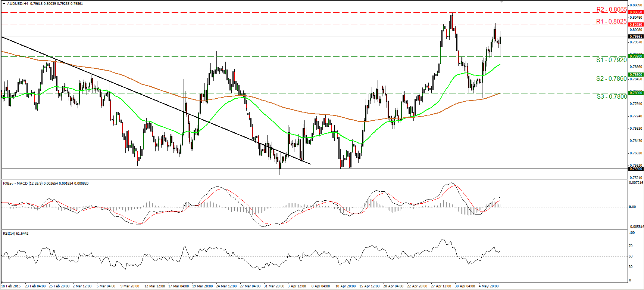This screenshot has width=644, height=290.
Task: Click the 100 level on RSI scale
Action: pos(632,233)
